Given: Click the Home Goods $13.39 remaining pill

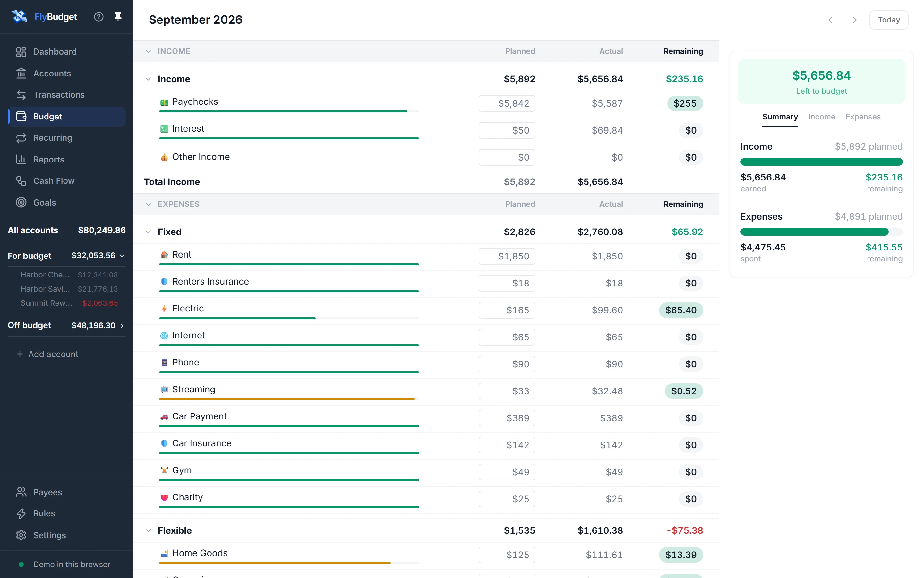Looking at the screenshot, I should [681, 555].
